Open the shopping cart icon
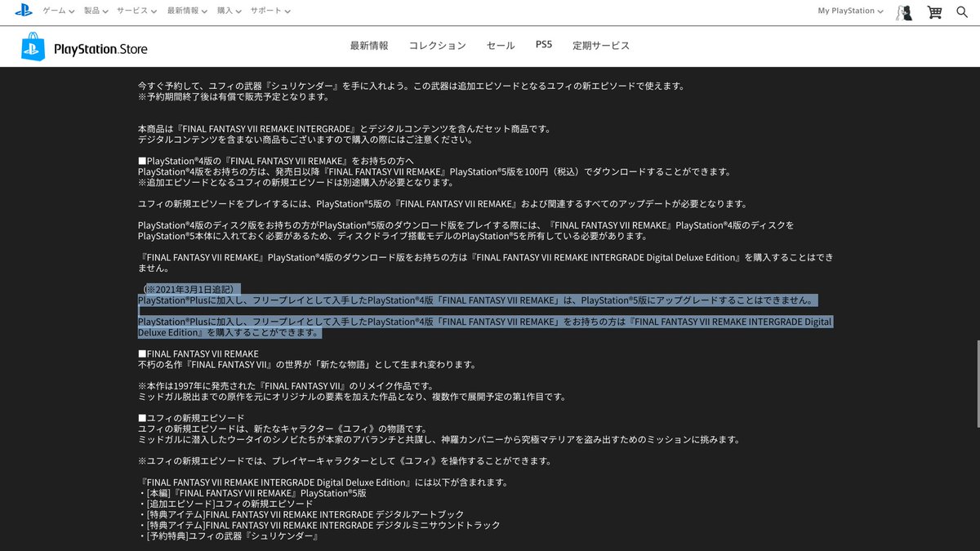The width and height of the screenshot is (980, 551). [934, 11]
